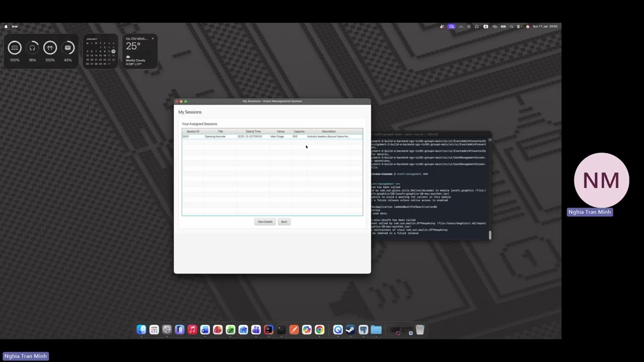Open the Music app in the Dock
The image size is (644, 362).
192,330
